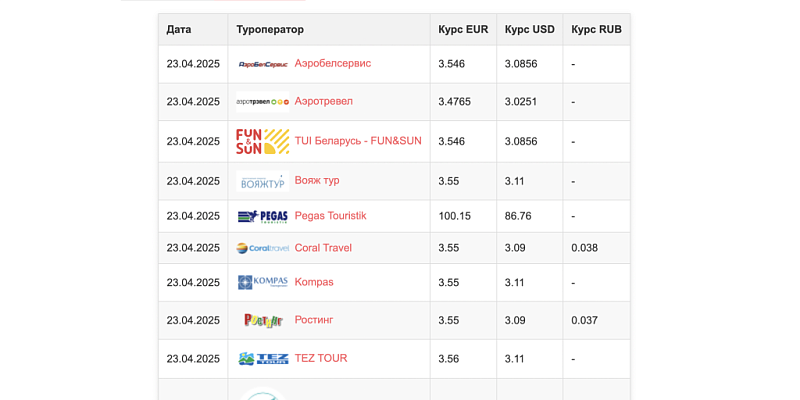The width and height of the screenshot is (800, 400).
Task: Open the Аэротревел operator link
Action: pos(323,101)
